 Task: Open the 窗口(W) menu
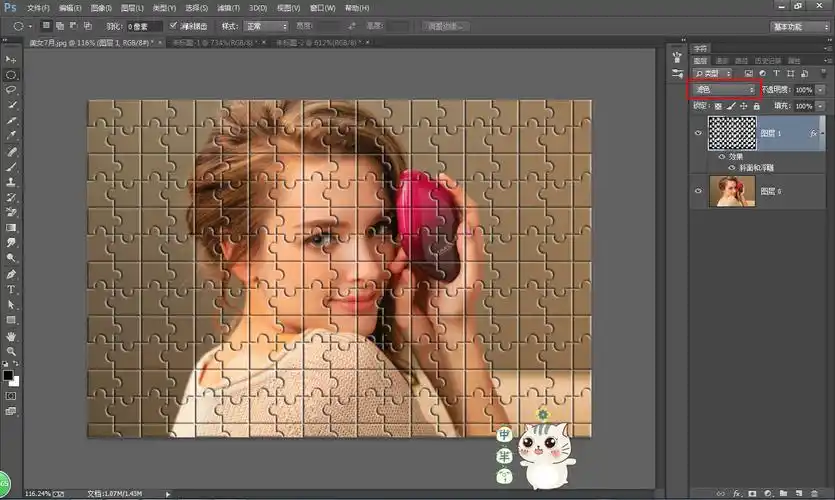322,8
